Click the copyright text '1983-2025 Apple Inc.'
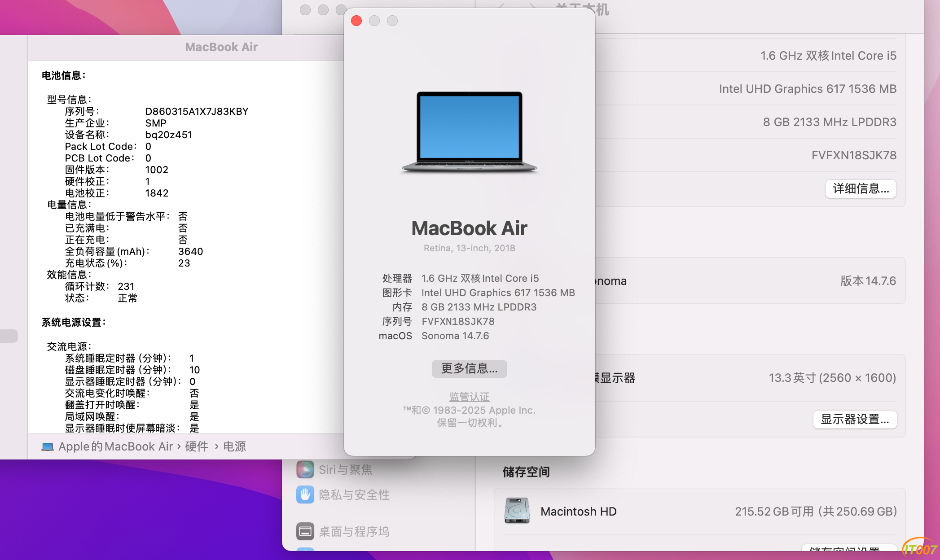Image resolution: width=940 pixels, height=560 pixels. pos(484,410)
